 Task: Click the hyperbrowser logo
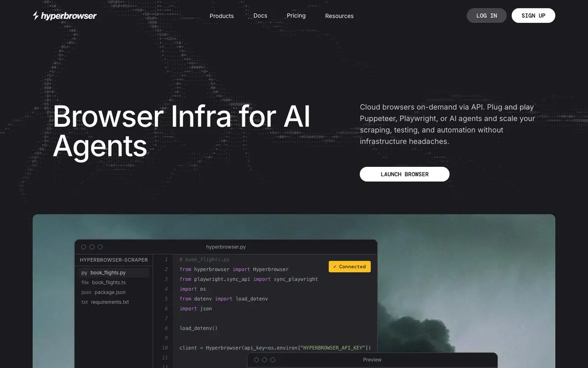pyautogui.click(x=65, y=16)
